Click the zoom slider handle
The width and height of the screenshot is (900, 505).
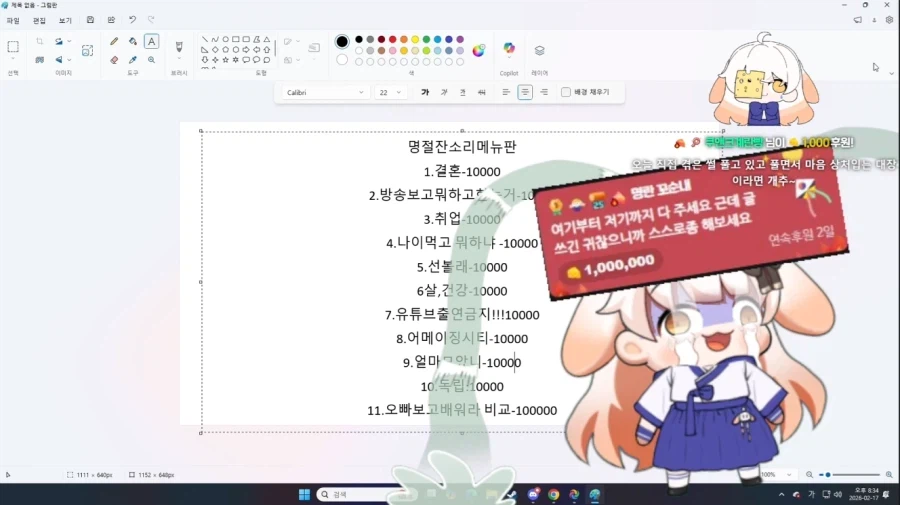[x=828, y=475]
